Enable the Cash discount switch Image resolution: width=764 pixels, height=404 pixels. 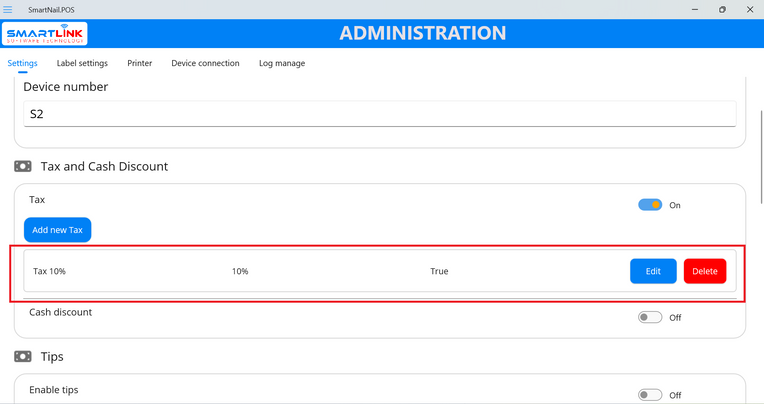(x=650, y=317)
